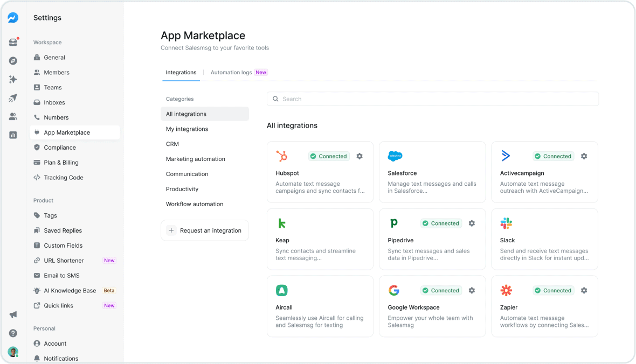The image size is (636, 364).
Task: Open the Keap integration card
Action: pyautogui.click(x=320, y=239)
